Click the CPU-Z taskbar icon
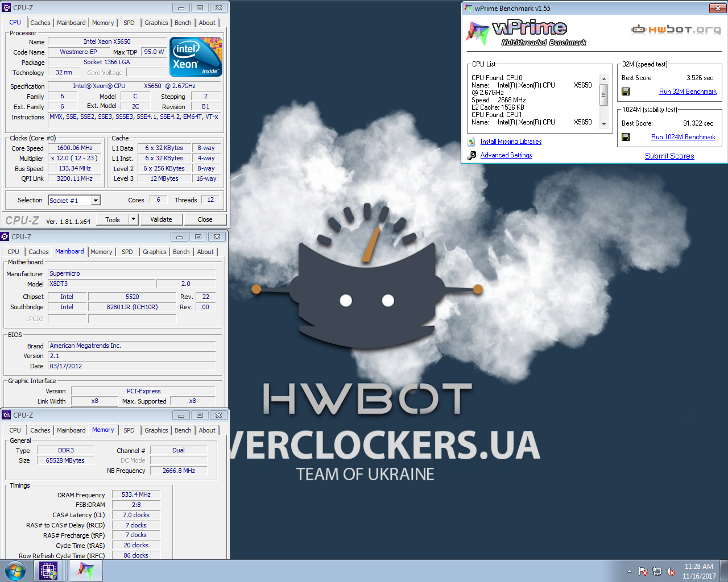This screenshot has height=582, width=728. (48, 571)
